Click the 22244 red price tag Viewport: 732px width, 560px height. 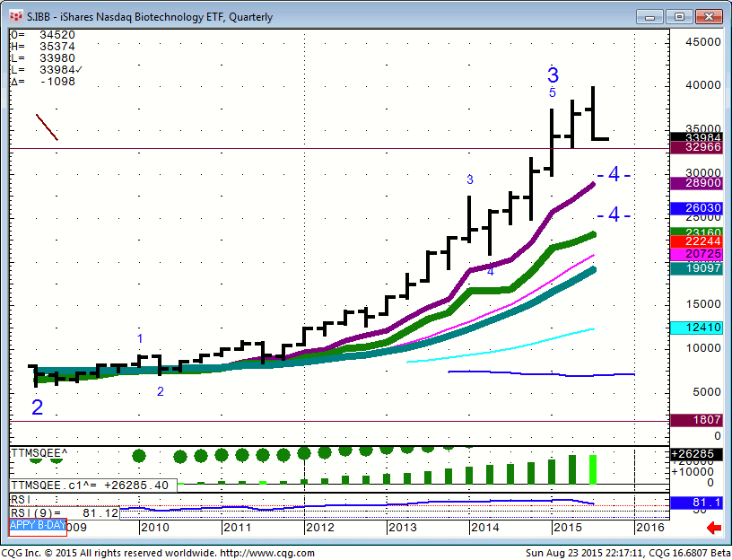[x=696, y=241]
